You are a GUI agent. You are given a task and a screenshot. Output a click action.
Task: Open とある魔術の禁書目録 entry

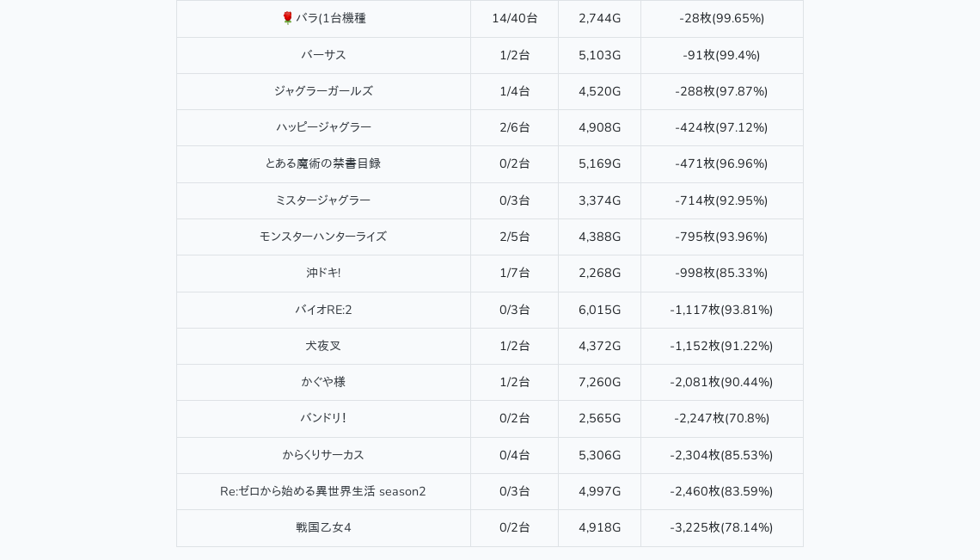click(323, 163)
